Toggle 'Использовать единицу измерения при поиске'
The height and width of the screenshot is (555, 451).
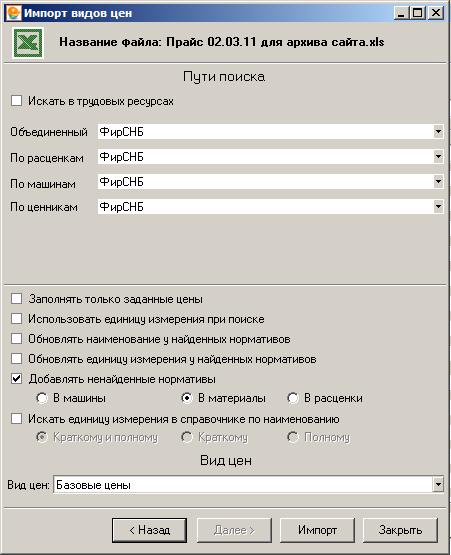point(16,319)
